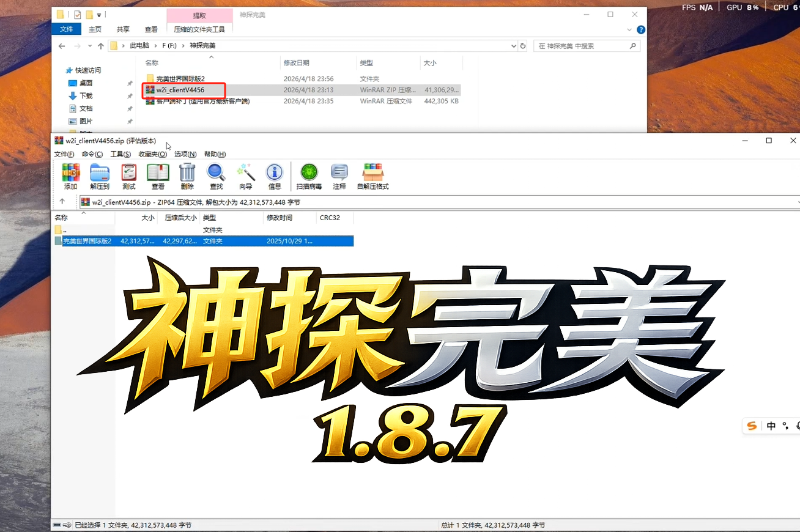Open the Find (查找) magnifier tool
Screen dimensions: 800x532
[216, 176]
